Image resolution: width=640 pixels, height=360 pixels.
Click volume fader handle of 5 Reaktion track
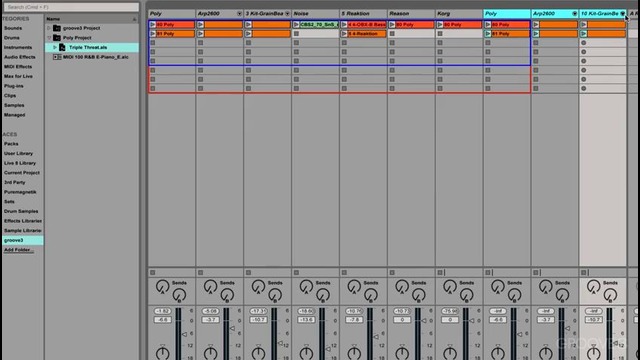click(x=376, y=337)
